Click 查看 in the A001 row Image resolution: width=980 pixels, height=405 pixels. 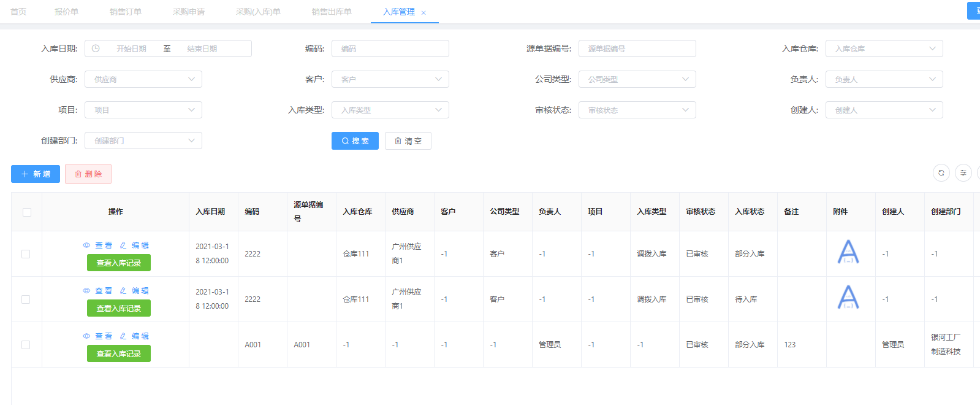point(97,336)
